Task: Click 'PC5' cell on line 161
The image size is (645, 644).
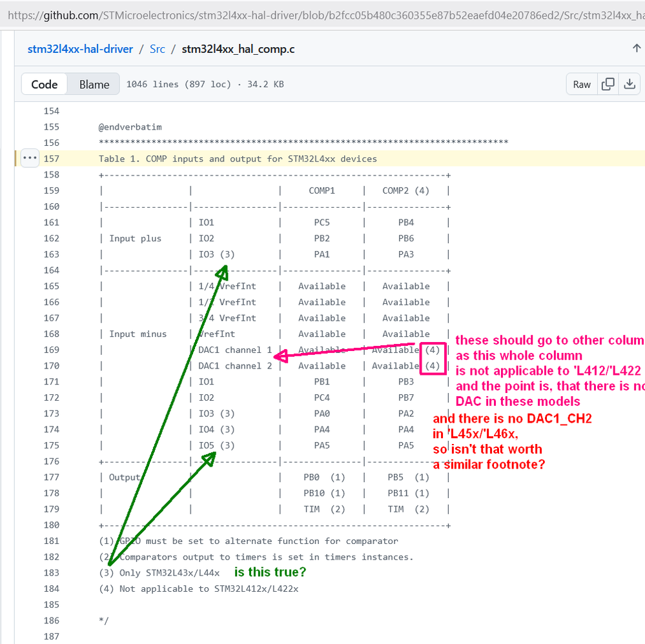Action: pyautogui.click(x=322, y=223)
